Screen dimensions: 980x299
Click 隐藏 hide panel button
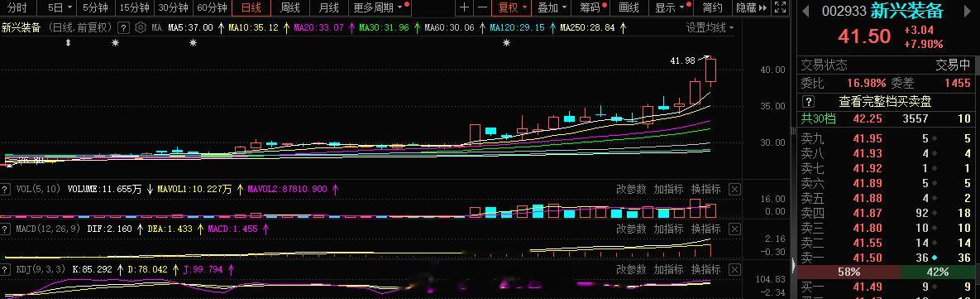tap(751, 7)
